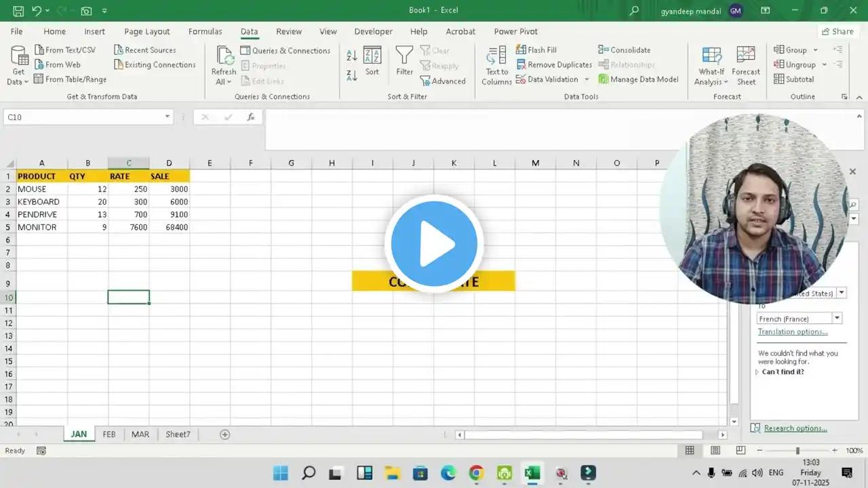Open the French (France) language dropdown
868x488 pixels.
coord(837,319)
